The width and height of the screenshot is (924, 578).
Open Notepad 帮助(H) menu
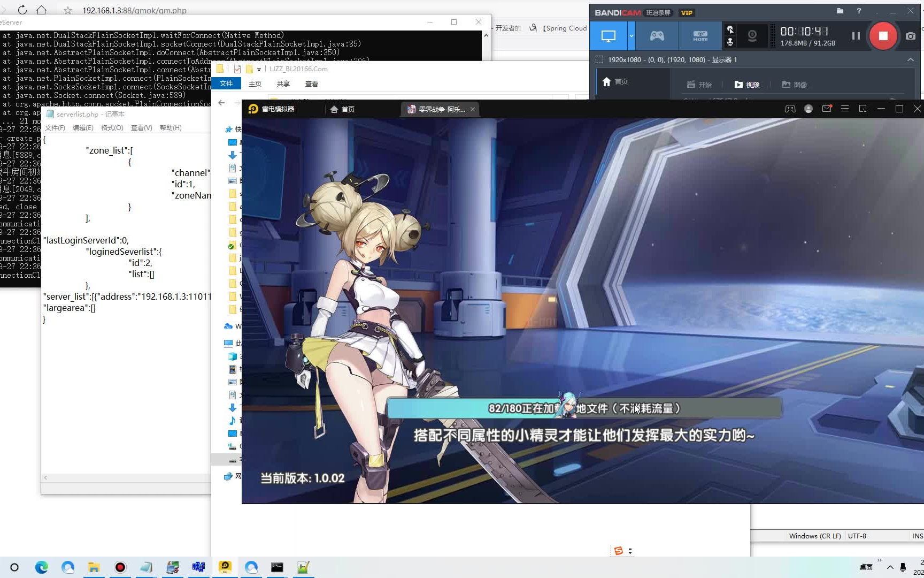point(171,128)
